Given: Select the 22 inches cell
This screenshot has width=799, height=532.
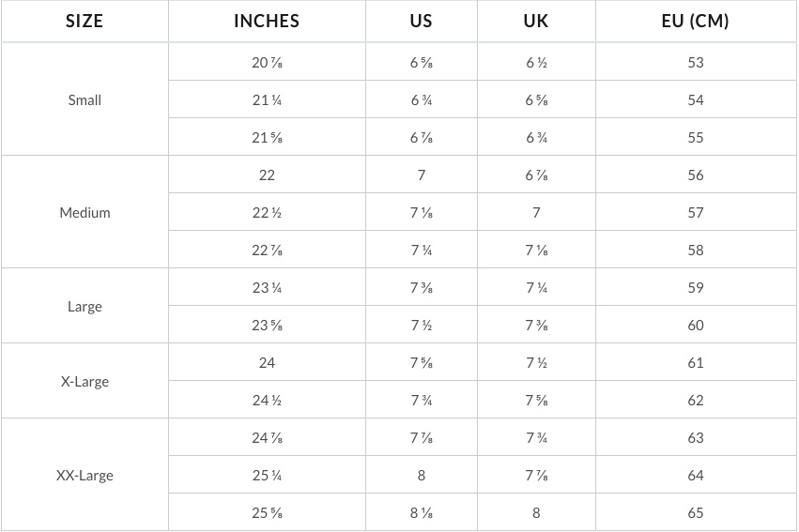Looking at the screenshot, I should point(267,175).
